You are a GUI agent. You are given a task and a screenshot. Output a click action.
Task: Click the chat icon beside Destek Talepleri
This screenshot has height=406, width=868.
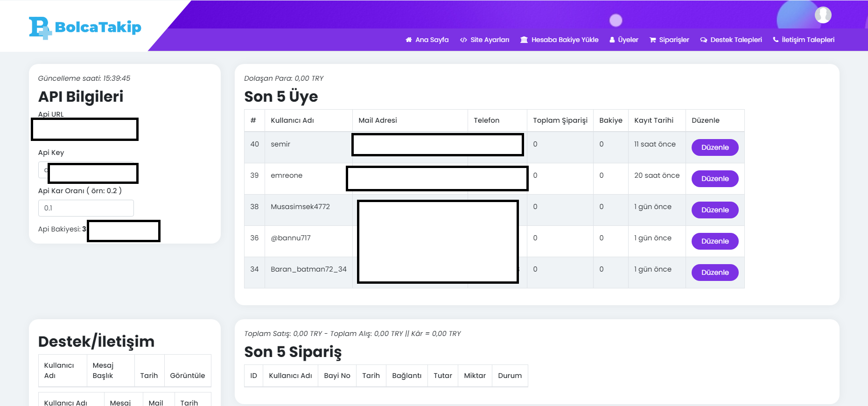coord(704,40)
